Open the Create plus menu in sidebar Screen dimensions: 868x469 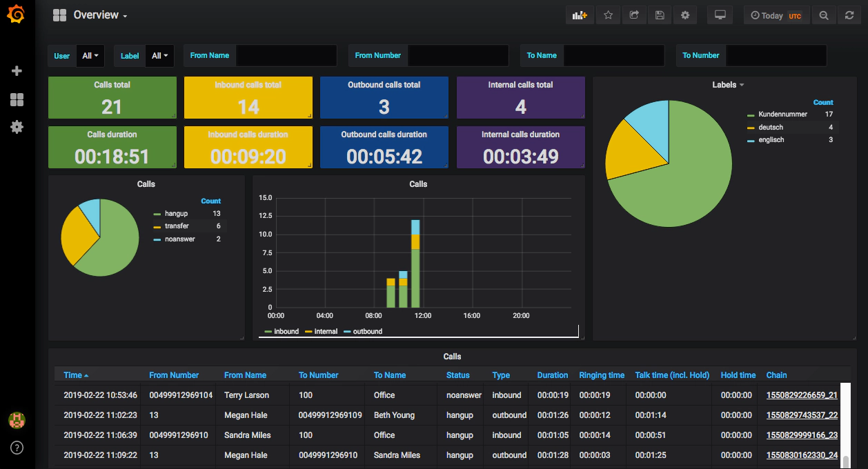(x=17, y=71)
